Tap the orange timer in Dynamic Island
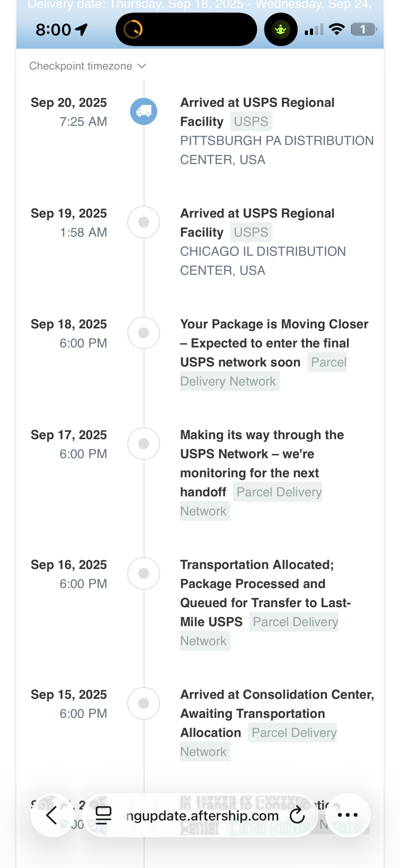400x868 pixels. pyautogui.click(x=133, y=30)
